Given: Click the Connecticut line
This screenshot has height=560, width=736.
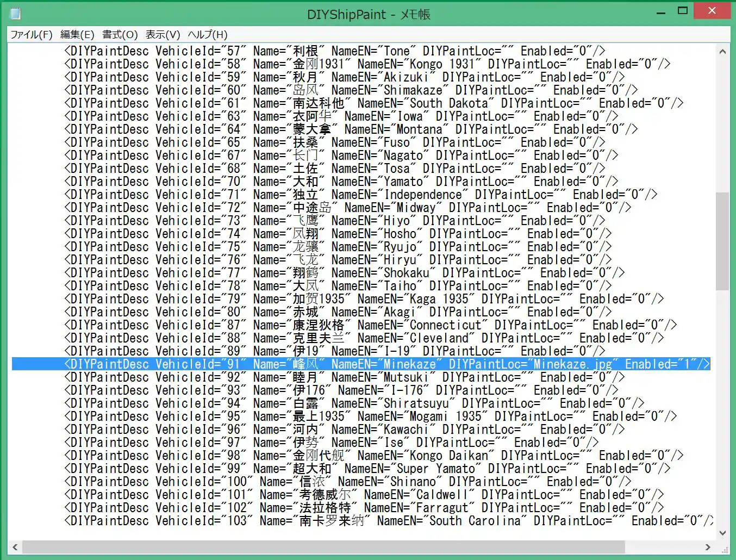Looking at the screenshot, I should tap(370, 325).
